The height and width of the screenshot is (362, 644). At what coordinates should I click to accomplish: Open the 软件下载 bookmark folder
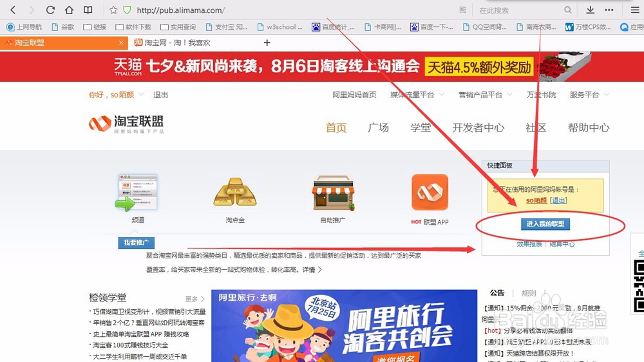pyautogui.click(x=133, y=27)
